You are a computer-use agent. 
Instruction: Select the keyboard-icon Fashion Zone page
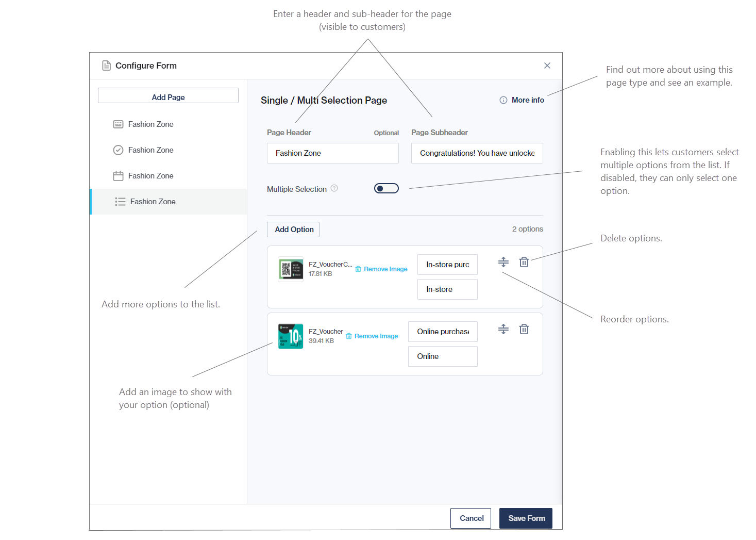[x=150, y=124]
